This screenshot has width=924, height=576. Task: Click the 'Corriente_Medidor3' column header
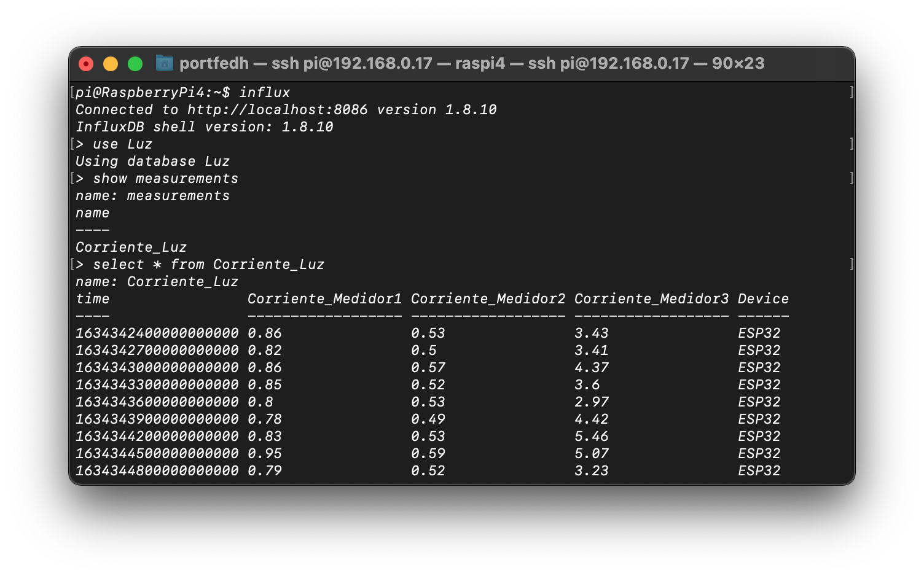651,298
